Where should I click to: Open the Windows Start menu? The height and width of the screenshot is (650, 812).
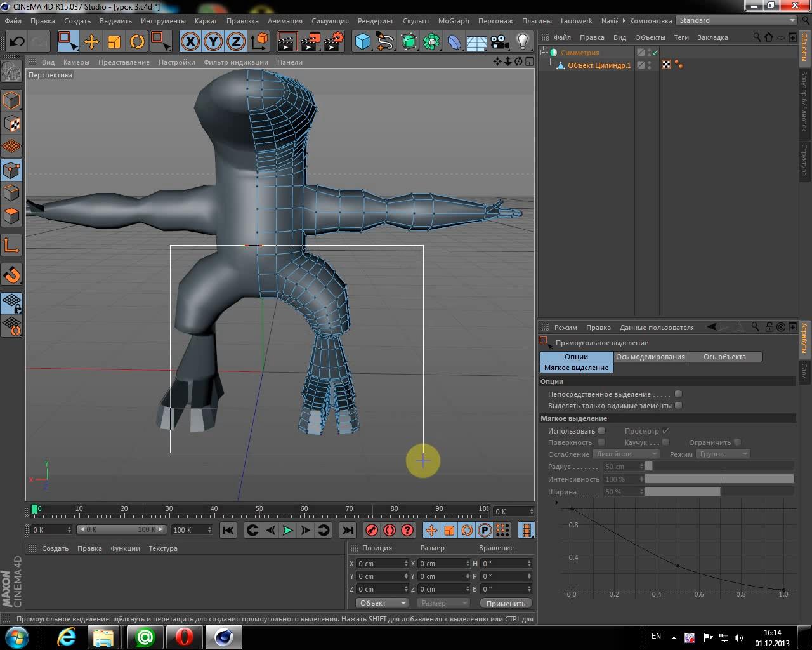16,637
